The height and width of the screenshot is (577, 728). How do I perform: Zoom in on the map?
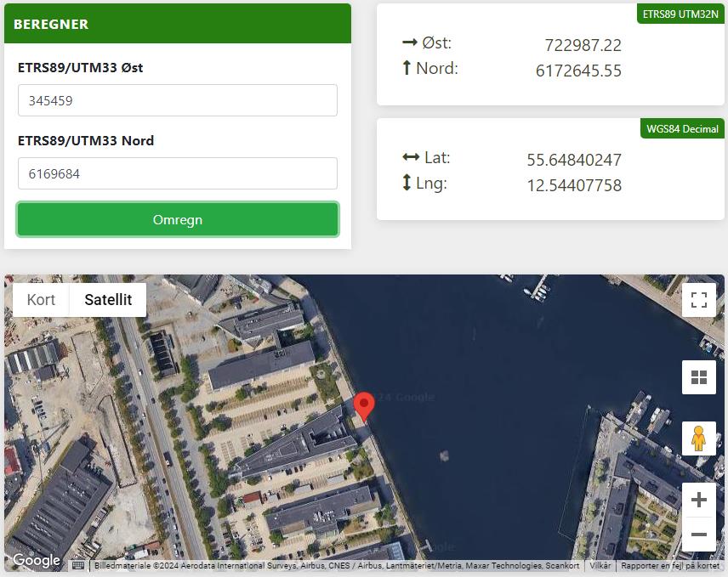(x=699, y=500)
